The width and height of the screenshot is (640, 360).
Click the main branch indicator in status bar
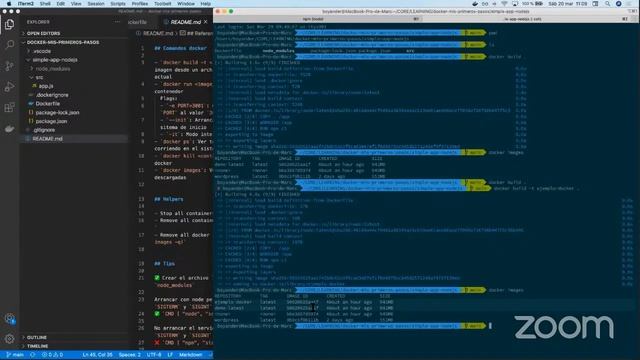[15, 355]
